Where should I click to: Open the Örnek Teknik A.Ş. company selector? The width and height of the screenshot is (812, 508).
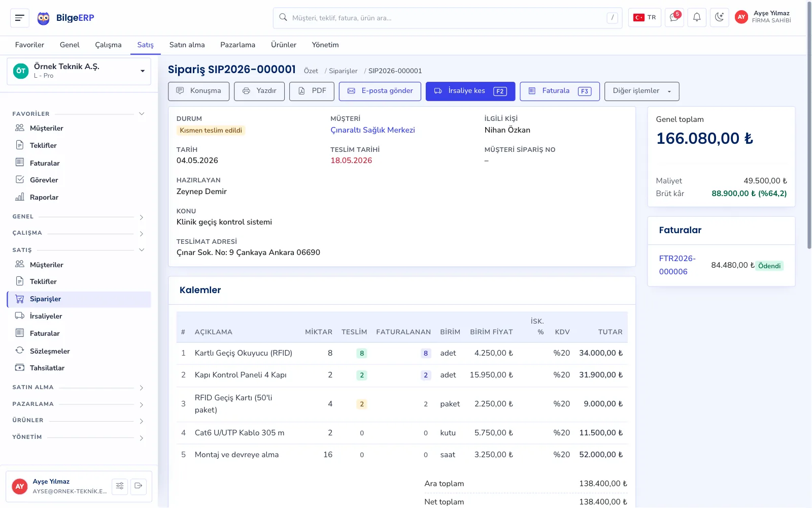click(79, 71)
